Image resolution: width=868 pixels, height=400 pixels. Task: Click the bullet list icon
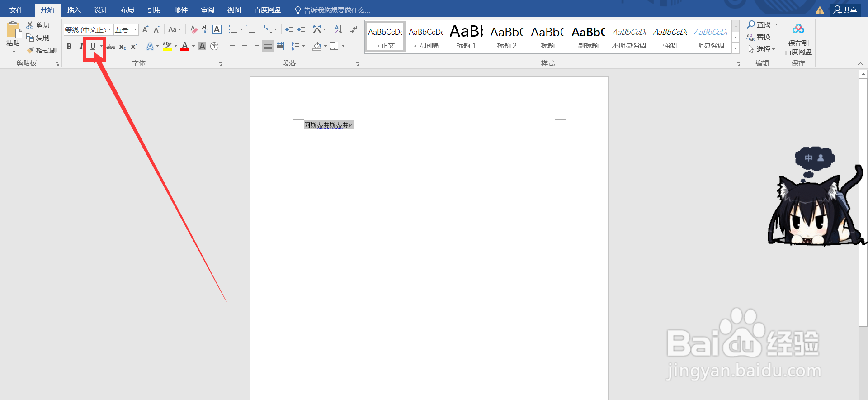point(233,29)
